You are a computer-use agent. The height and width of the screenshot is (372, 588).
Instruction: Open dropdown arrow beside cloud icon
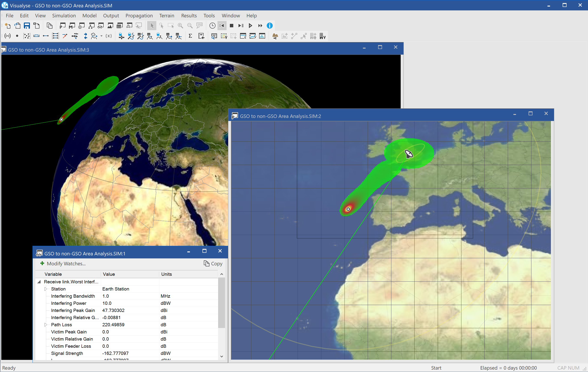(x=101, y=36)
